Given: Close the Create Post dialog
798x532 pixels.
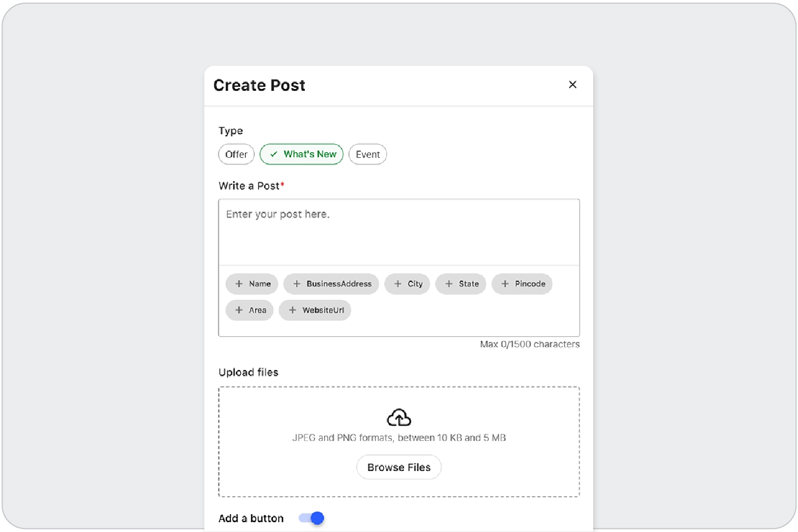Looking at the screenshot, I should (x=572, y=85).
